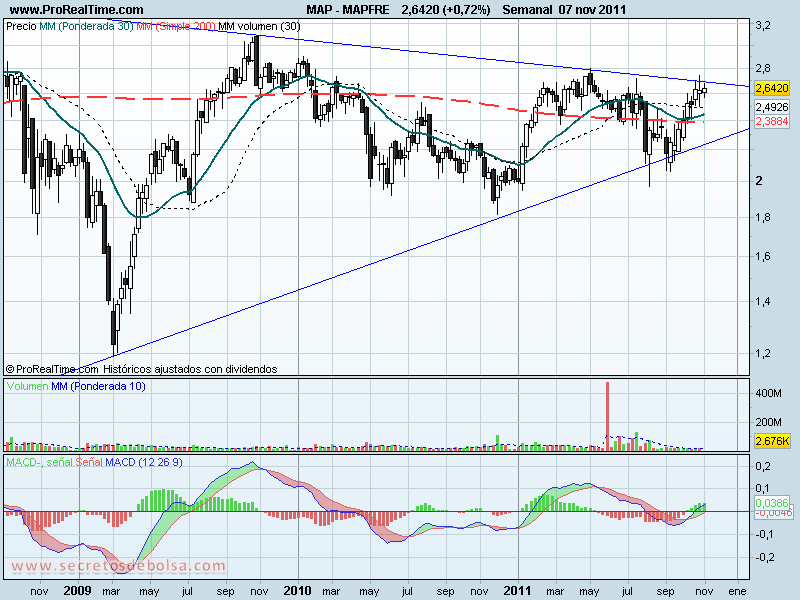Screen dimensions: 800x600
Task: Click the www.ProRealTime.com header text
Action: coord(77,10)
